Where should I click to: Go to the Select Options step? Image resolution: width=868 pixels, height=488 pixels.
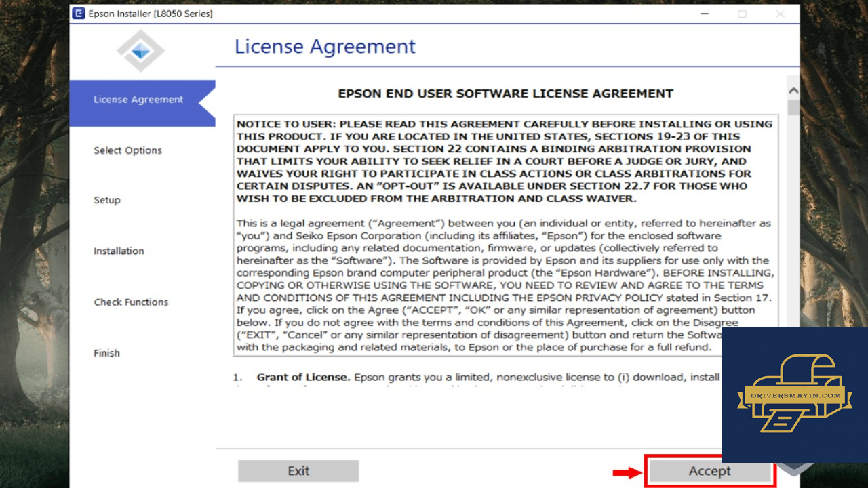pos(127,150)
